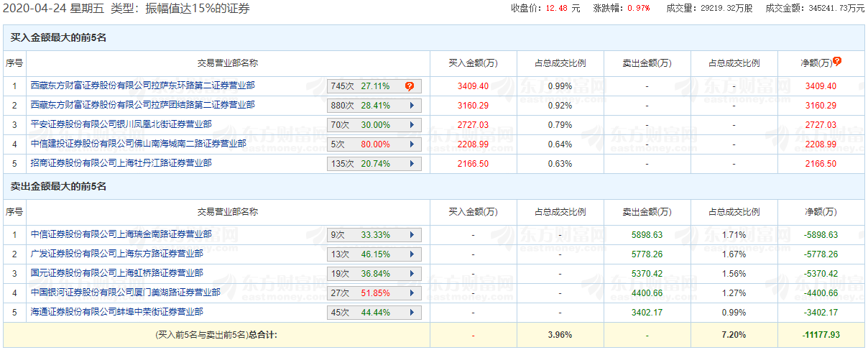Screen dimensions: 868x350
Task: Click the arrow next to 9次 33.33%
Action: click(x=412, y=235)
